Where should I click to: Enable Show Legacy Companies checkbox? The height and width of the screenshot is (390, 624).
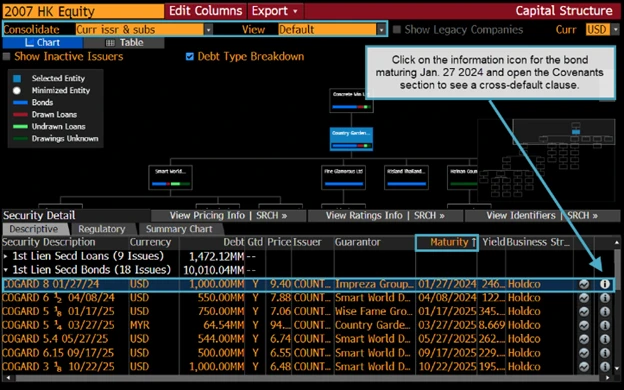[397, 29]
